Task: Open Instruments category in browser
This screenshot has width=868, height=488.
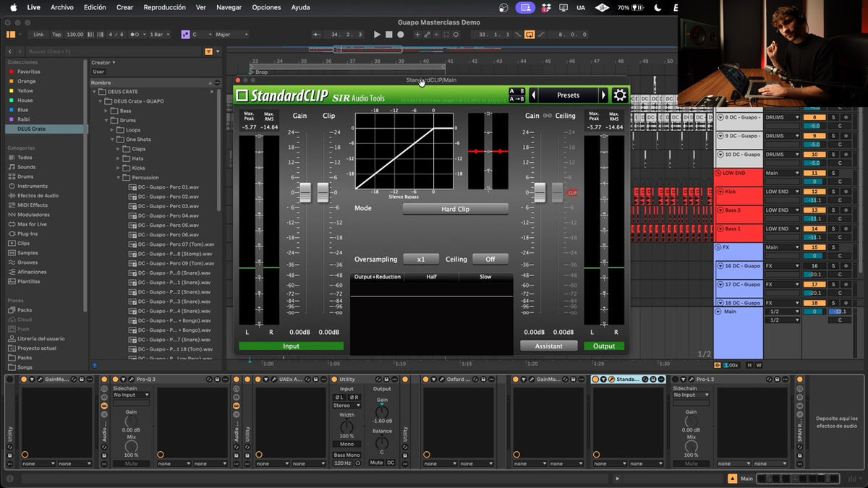Action: pyautogui.click(x=33, y=186)
